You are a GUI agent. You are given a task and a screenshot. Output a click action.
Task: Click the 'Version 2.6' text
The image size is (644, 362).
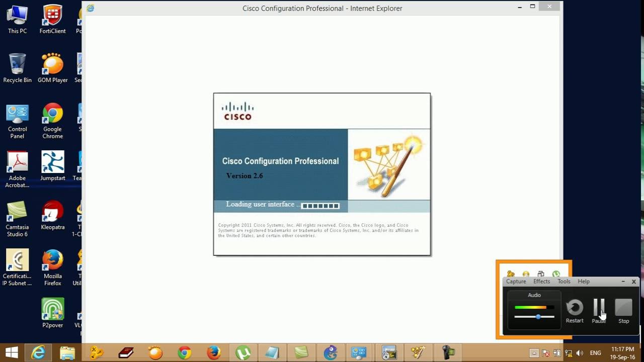[245, 176]
